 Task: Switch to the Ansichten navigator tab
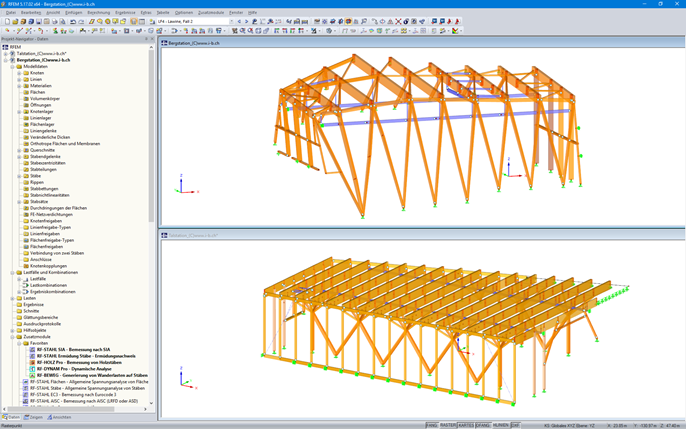59,417
